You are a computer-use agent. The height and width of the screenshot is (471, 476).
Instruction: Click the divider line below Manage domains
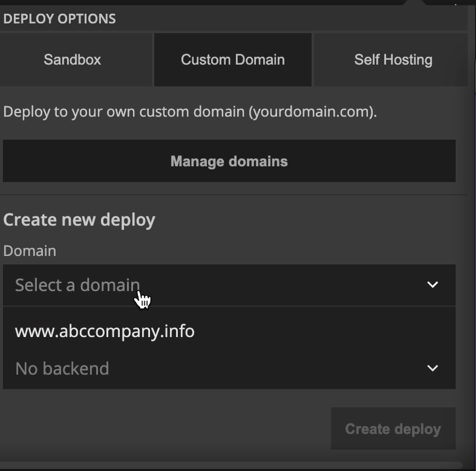[x=233, y=195]
